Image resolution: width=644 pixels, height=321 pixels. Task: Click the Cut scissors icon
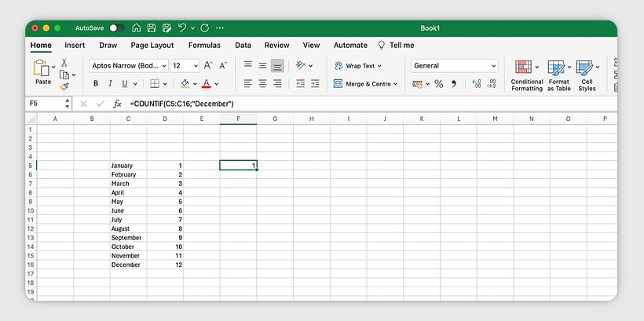coord(64,63)
